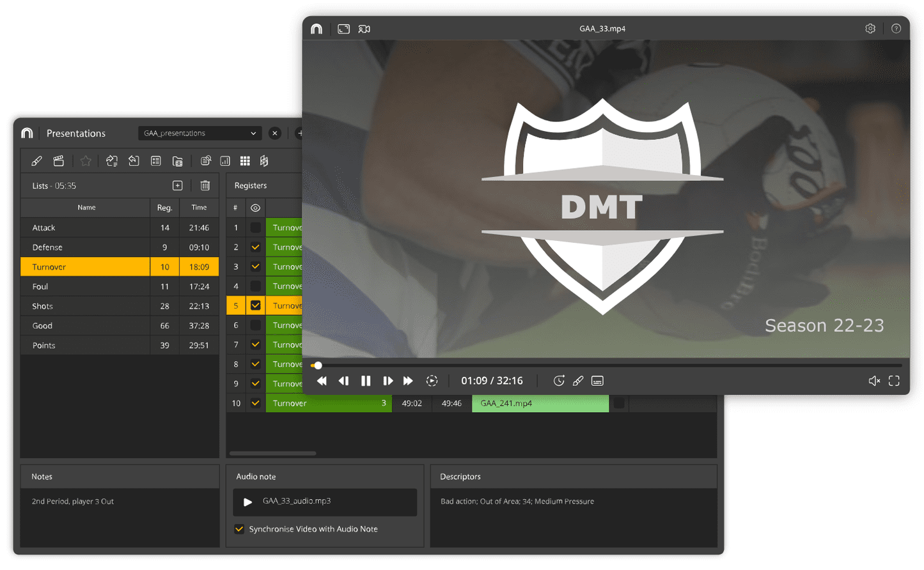Viewport: 924px width, 570px height.
Task: Add a new list with plus icon
Action: 178,185
